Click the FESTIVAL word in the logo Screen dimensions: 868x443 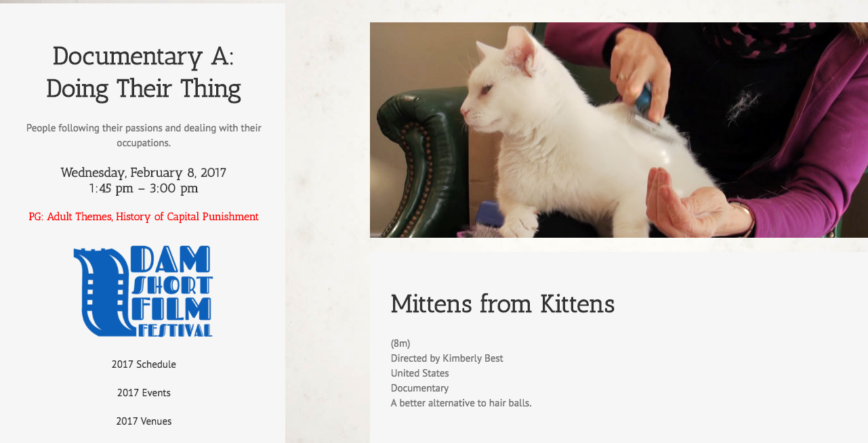click(x=175, y=331)
